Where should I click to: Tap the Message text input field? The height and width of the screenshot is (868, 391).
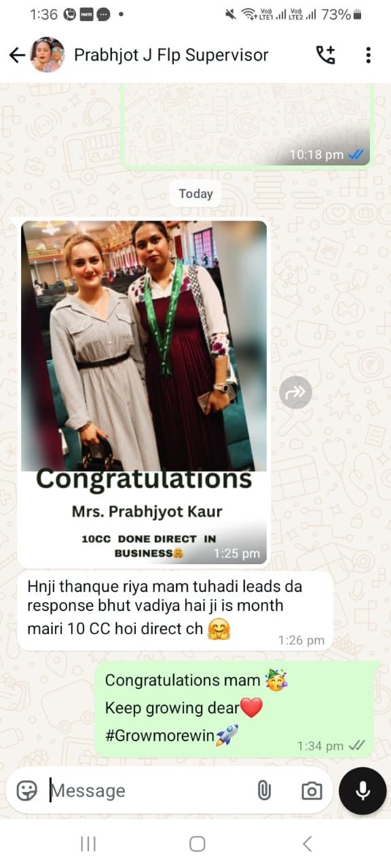(149, 791)
